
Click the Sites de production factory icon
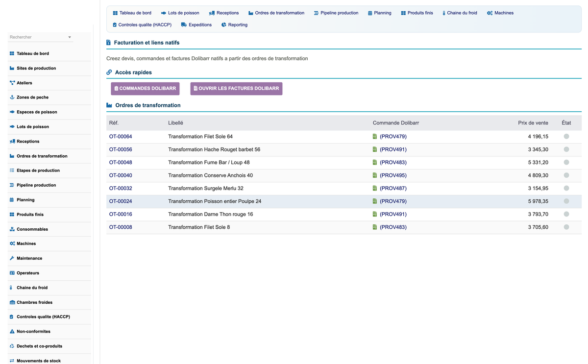12,68
